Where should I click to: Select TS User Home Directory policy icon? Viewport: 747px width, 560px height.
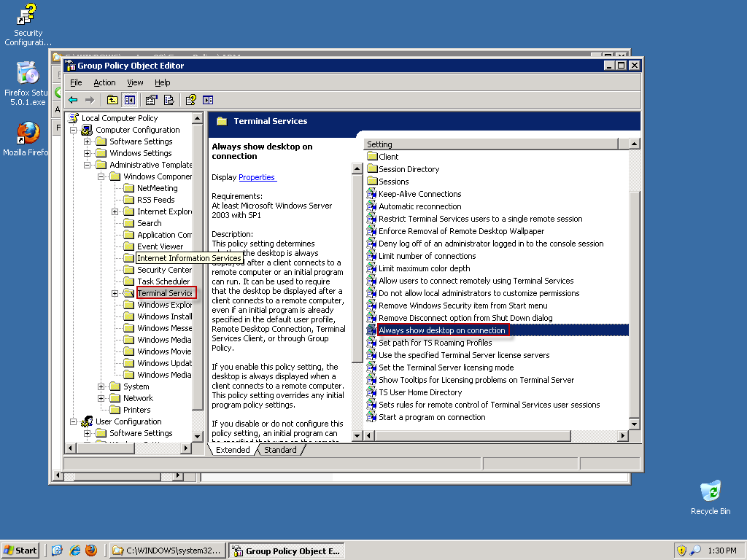[371, 392]
